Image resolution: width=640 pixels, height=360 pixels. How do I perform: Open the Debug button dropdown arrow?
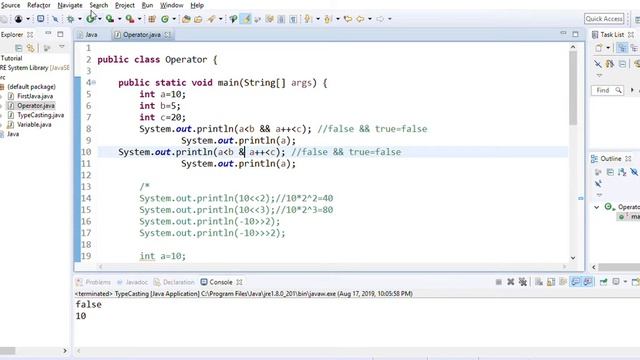[80, 19]
